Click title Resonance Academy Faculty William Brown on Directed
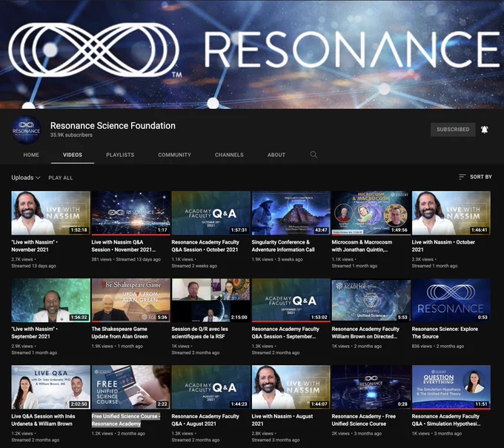The image size is (504, 448). pyautogui.click(x=365, y=332)
